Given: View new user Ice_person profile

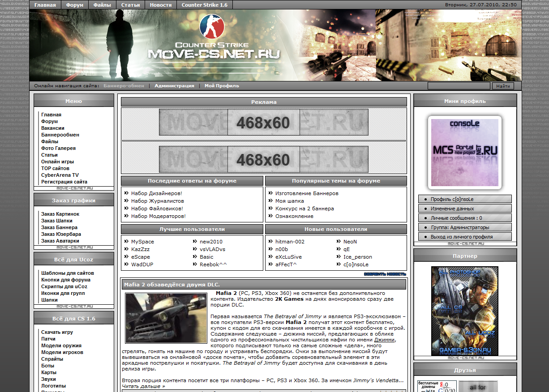Looking at the screenshot, I should point(357,257).
